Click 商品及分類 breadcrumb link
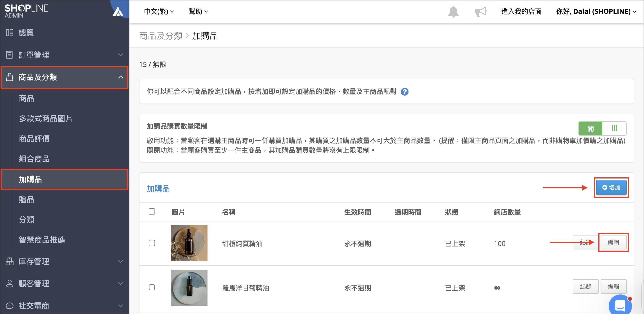644x314 pixels. coord(161,36)
